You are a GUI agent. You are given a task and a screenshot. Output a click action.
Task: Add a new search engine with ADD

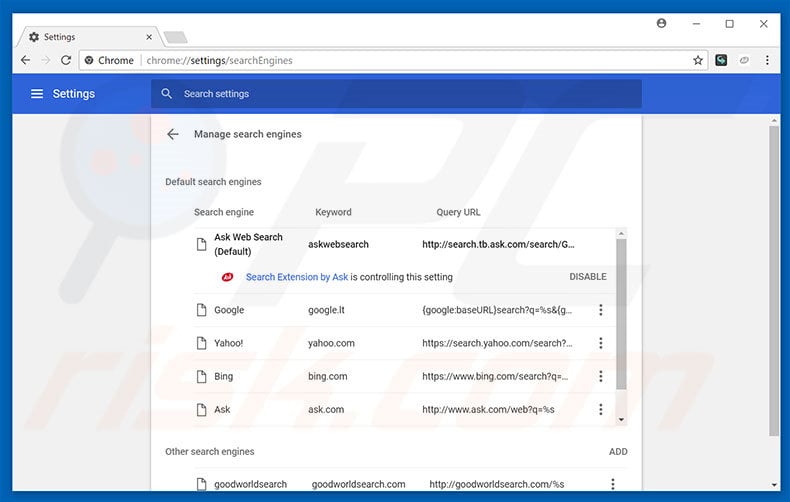(x=618, y=452)
